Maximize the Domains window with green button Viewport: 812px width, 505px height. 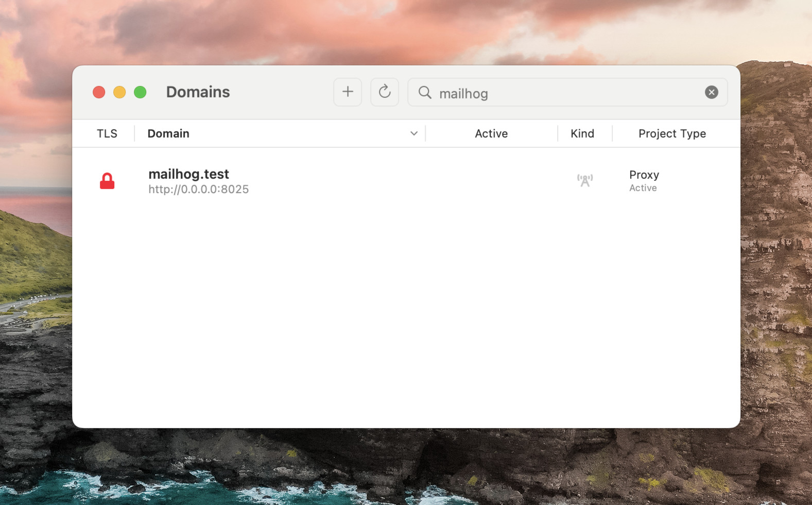click(x=140, y=92)
